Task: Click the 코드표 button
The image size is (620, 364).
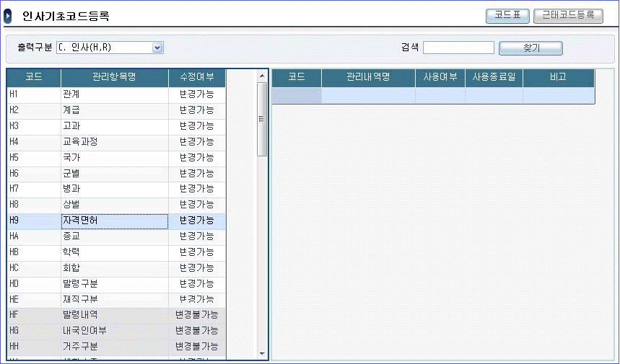Action: click(507, 15)
